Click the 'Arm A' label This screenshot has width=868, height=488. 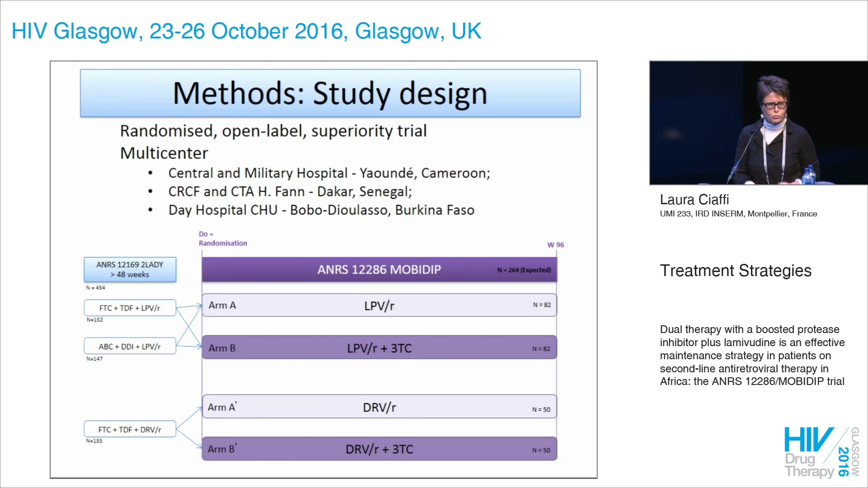point(222,305)
